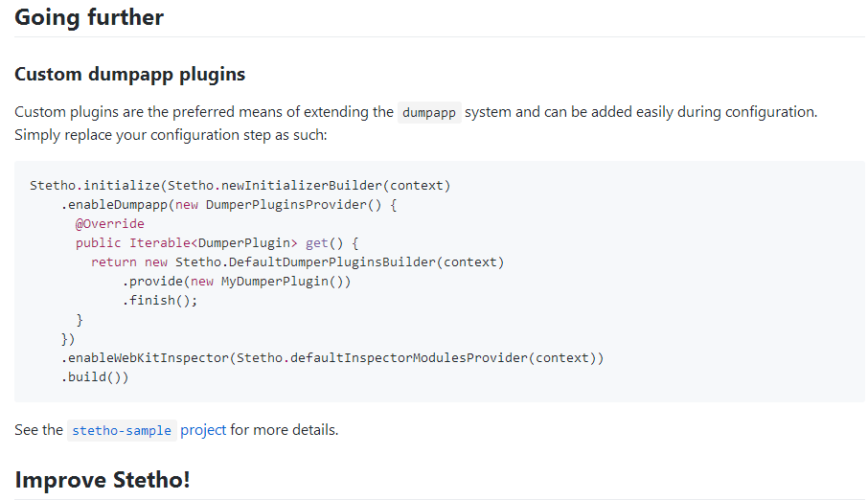868x500 pixels.
Task: Click the '.enableDumpapp(new DumperPluginsProvider()' line
Action: pos(229,205)
